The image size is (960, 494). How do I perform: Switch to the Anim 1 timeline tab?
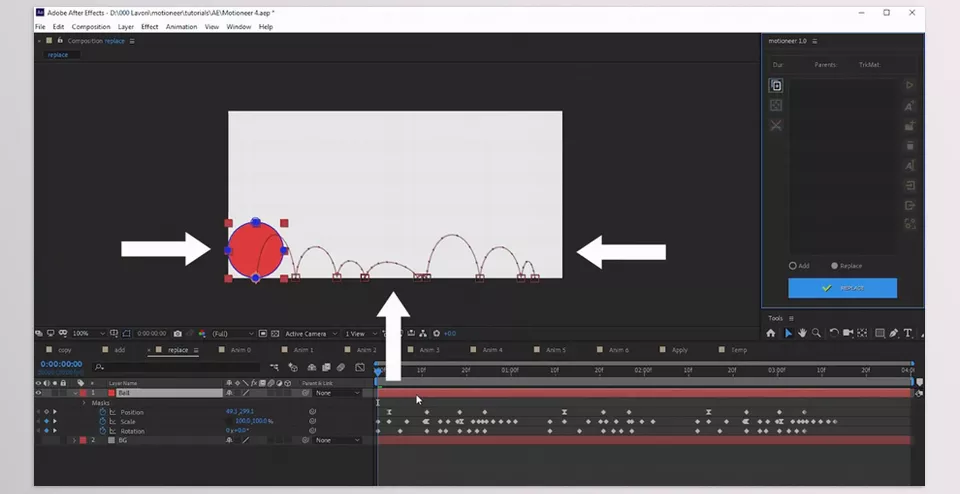302,350
